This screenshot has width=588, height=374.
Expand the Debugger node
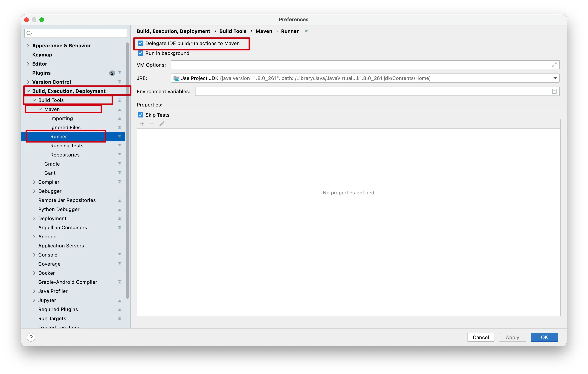[x=34, y=191]
